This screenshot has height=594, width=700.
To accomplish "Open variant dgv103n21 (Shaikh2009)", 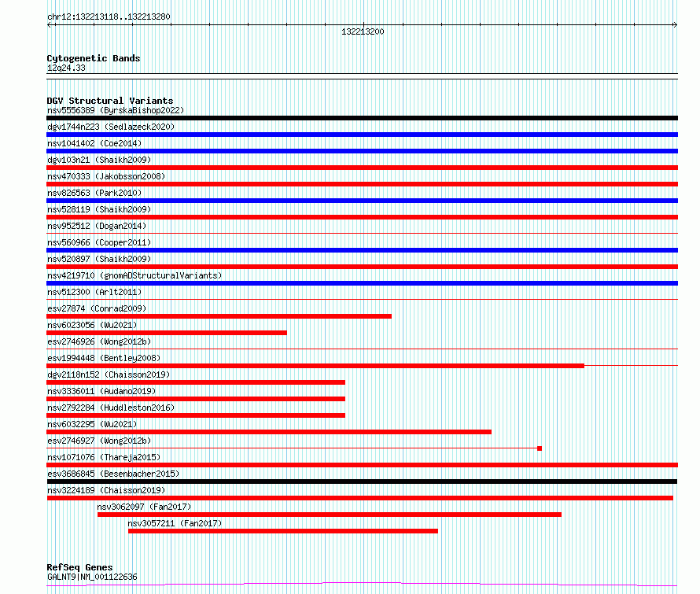I will (x=99, y=160).
